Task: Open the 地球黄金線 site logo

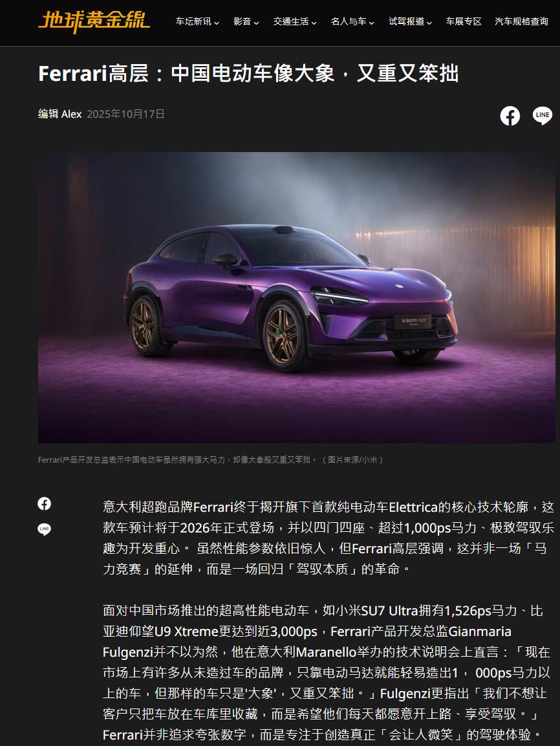Action: tap(94, 21)
